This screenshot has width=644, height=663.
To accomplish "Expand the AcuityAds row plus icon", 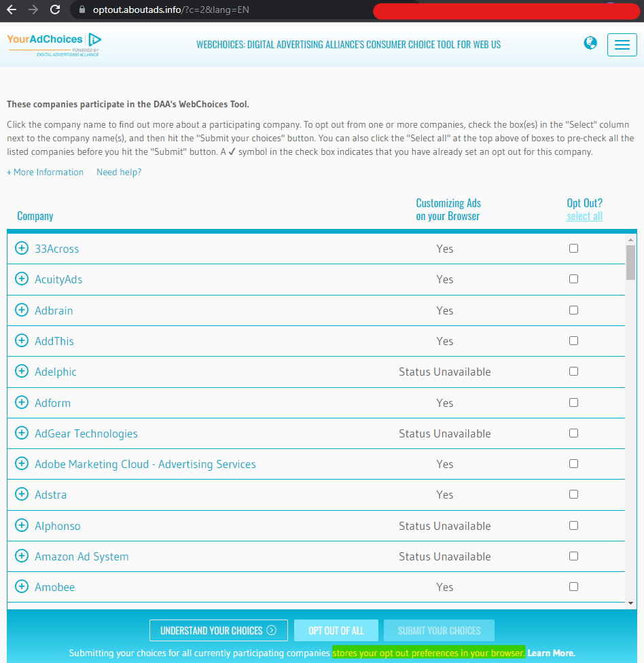I will tap(22, 279).
